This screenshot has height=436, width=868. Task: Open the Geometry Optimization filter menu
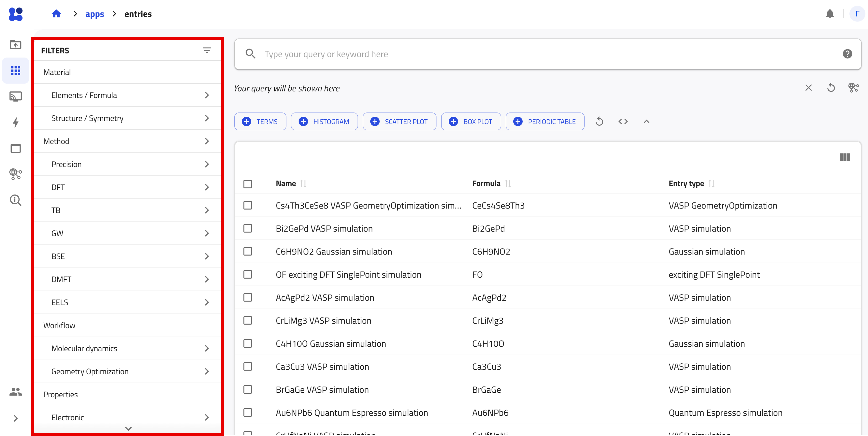pos(128,371)
